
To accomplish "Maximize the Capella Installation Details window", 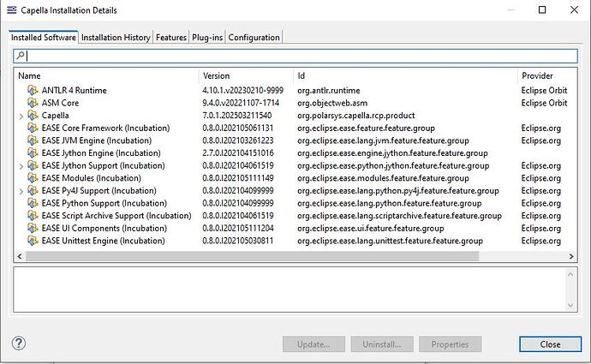I will [542, 9].
